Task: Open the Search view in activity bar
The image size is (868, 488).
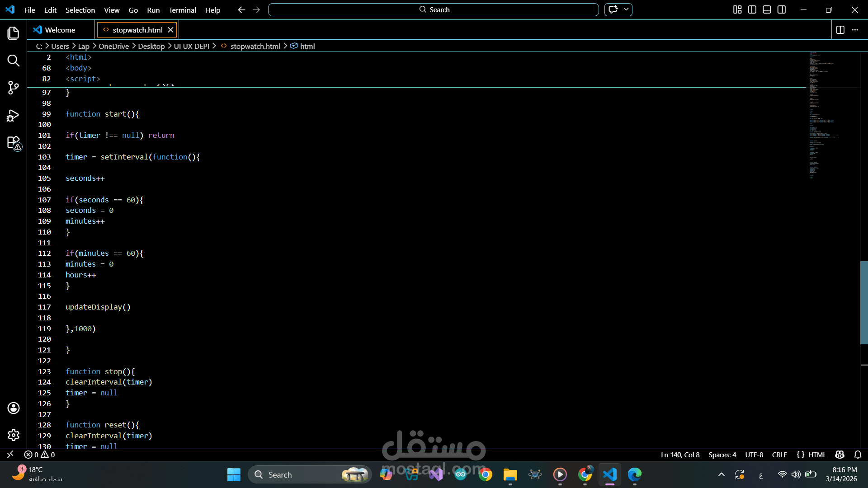Action: click(x=14, y=61)
